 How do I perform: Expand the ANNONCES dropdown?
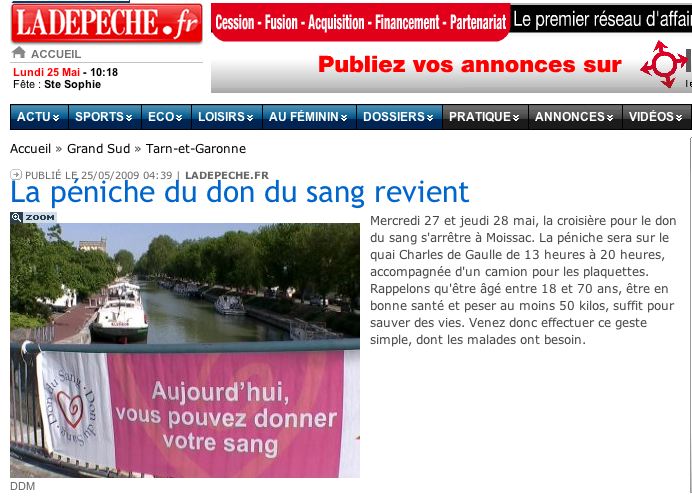[575, 117]
